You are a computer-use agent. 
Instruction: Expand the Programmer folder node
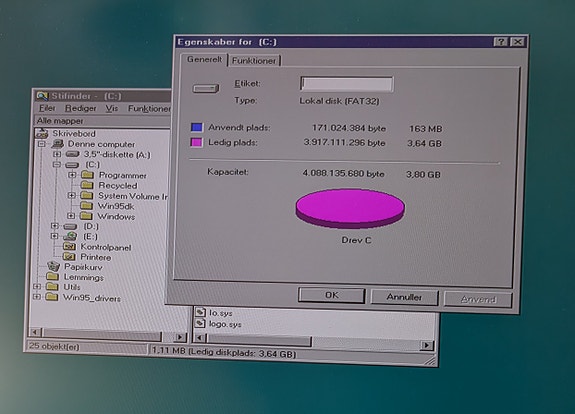tap(72, 175)
